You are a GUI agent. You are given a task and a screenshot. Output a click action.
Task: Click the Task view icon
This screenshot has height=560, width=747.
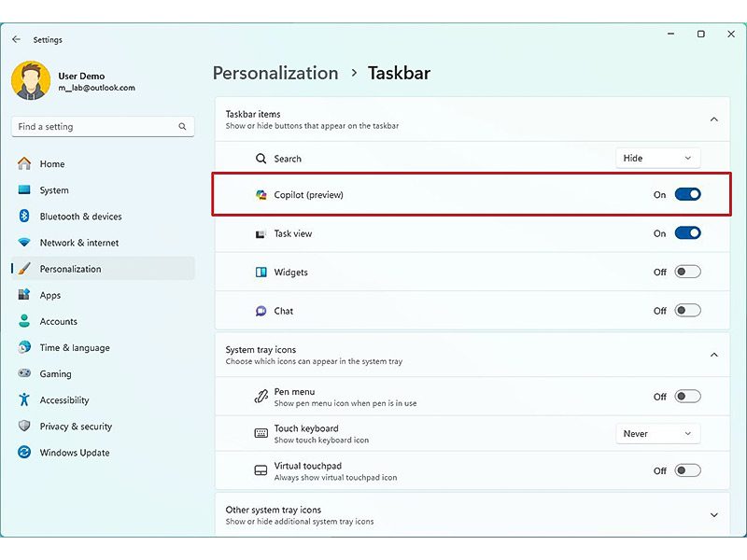coord(261,234)
